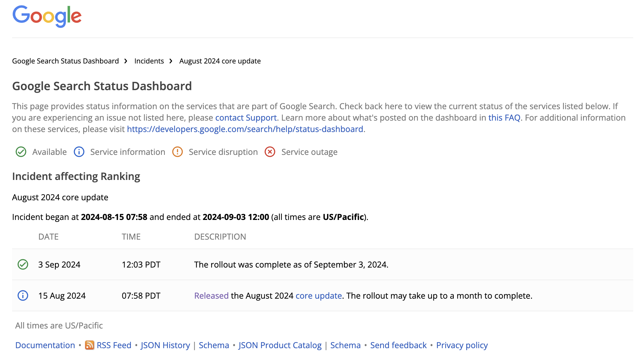Viewport: 644px width, 358px height.
Task: Click the orange Service disruption icon
Action: click(177, 152)
